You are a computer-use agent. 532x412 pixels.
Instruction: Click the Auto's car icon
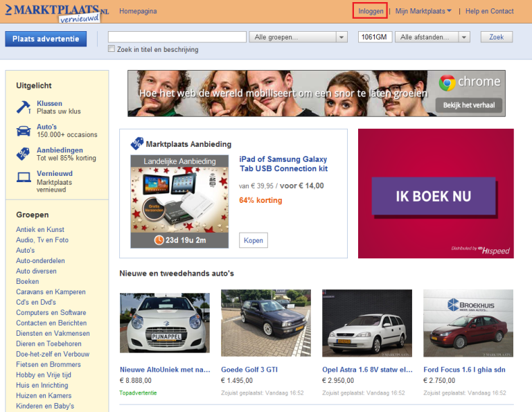(24, 131)
